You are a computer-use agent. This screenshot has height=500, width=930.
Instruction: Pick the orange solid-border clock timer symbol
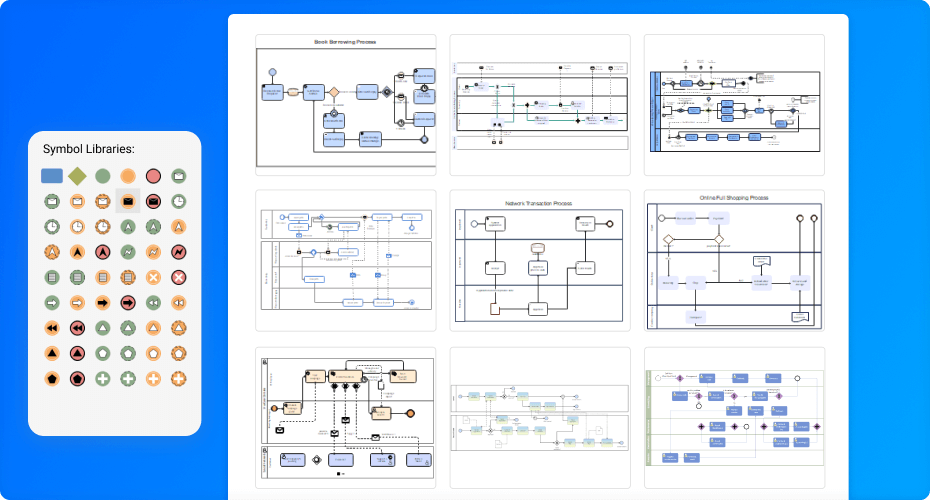[77, 227]
